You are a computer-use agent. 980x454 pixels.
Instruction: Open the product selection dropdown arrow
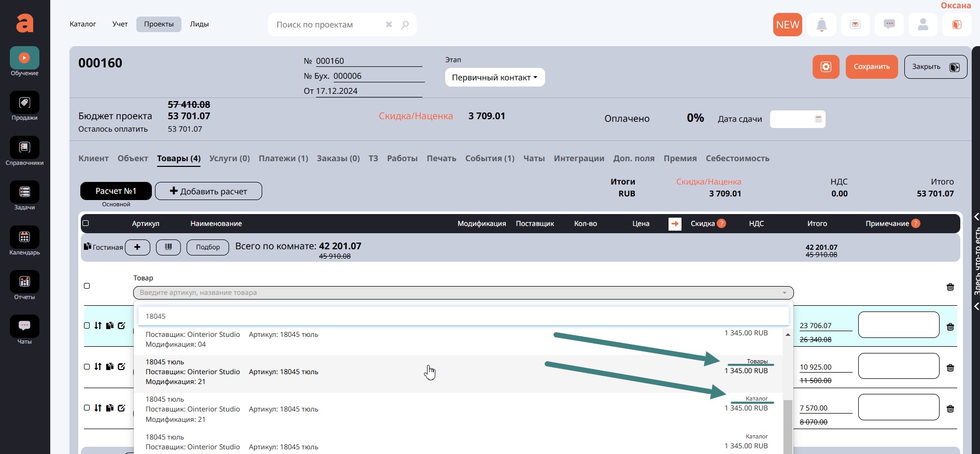point(784,293)
